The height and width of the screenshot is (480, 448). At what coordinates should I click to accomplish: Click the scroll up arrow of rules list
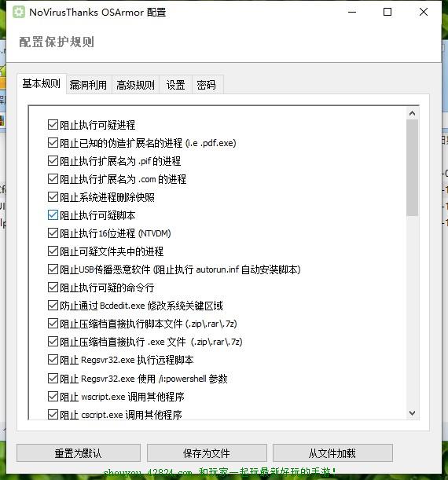pos(412,113)
